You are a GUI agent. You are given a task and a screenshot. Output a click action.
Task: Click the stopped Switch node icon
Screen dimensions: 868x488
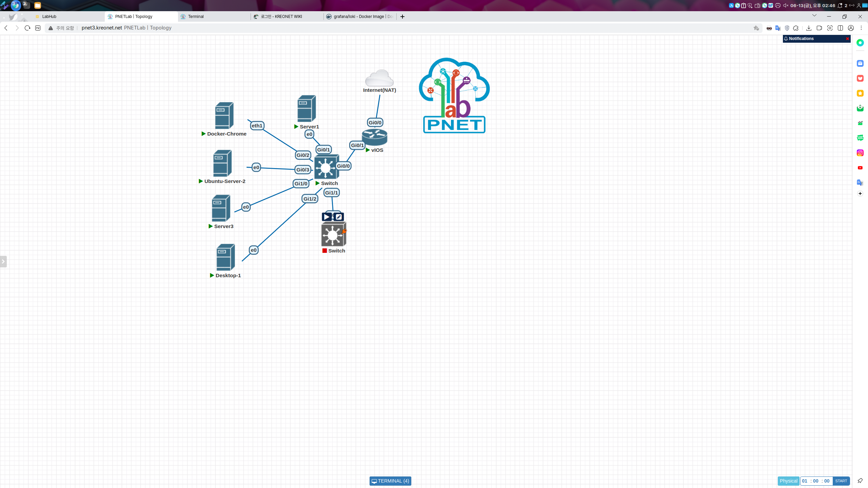click(x=334, y=234)
